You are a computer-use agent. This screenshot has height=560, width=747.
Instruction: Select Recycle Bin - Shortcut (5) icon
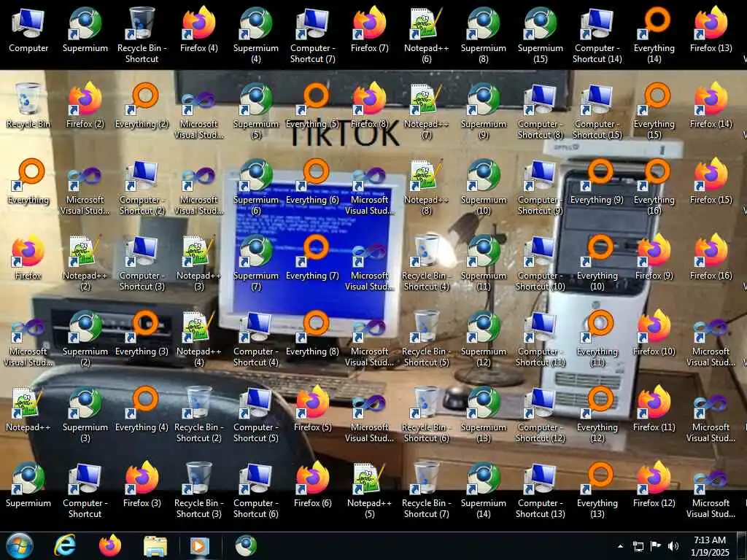[x=426, y=338]
